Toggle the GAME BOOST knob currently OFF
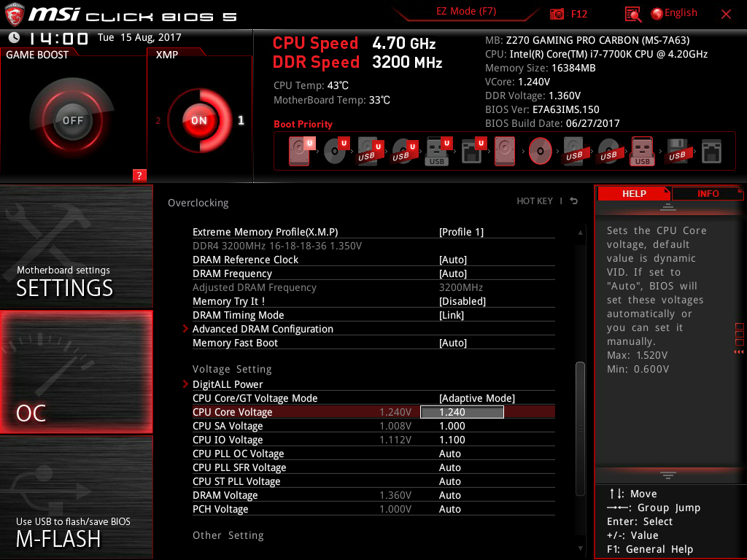 [x=72, y=120]
